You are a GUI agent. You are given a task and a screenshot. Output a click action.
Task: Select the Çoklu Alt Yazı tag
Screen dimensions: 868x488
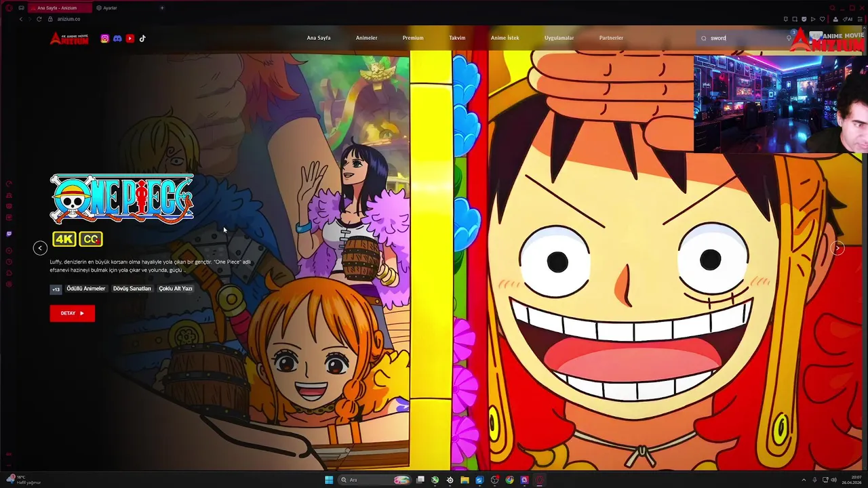pos(176,289)
